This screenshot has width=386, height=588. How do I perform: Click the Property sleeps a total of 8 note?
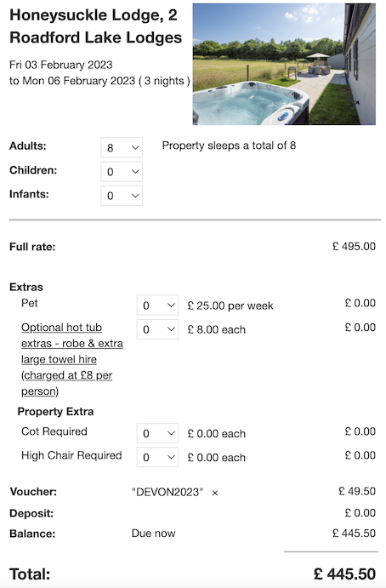(x=229, y=146)
